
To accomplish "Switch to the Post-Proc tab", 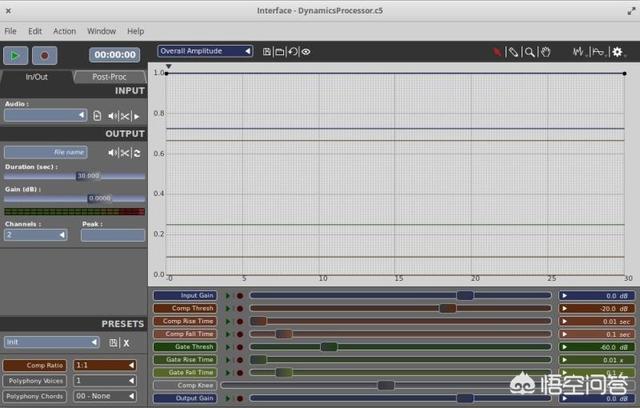I will coord(108,76).
